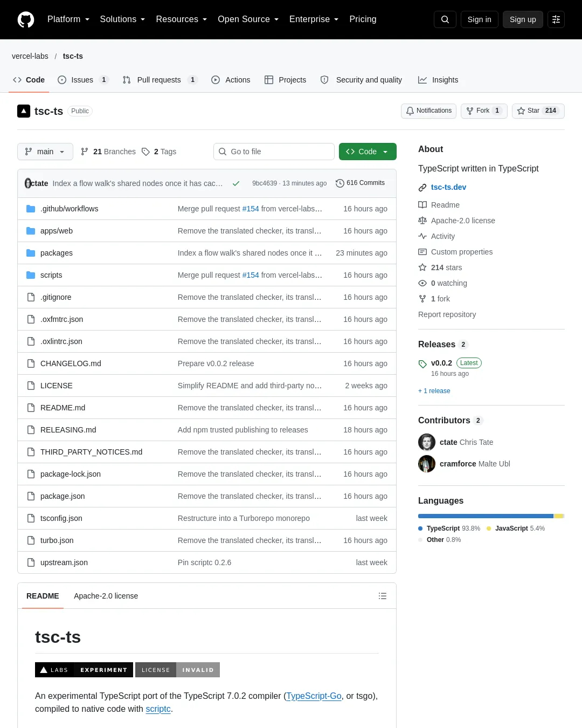Image resolution: width=582 pixels, height=728 pixels.
Task: Expand the Open Source menu
Action: tap(248, 19)
